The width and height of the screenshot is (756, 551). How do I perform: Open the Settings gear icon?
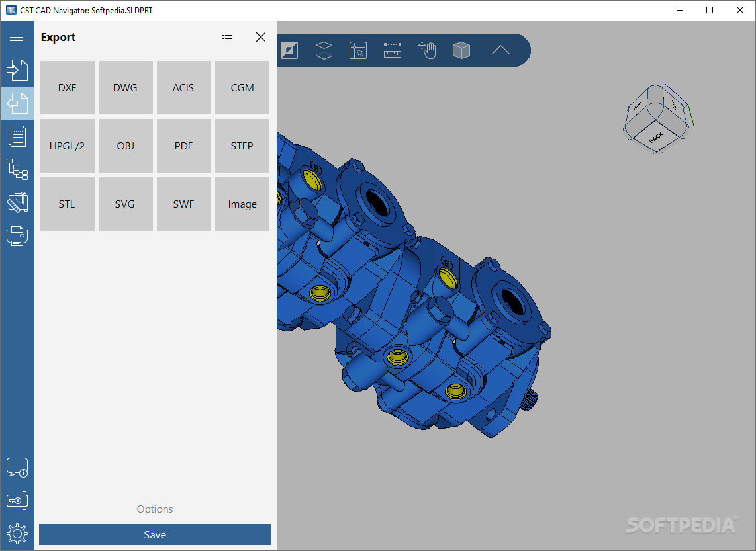(17, 534)
